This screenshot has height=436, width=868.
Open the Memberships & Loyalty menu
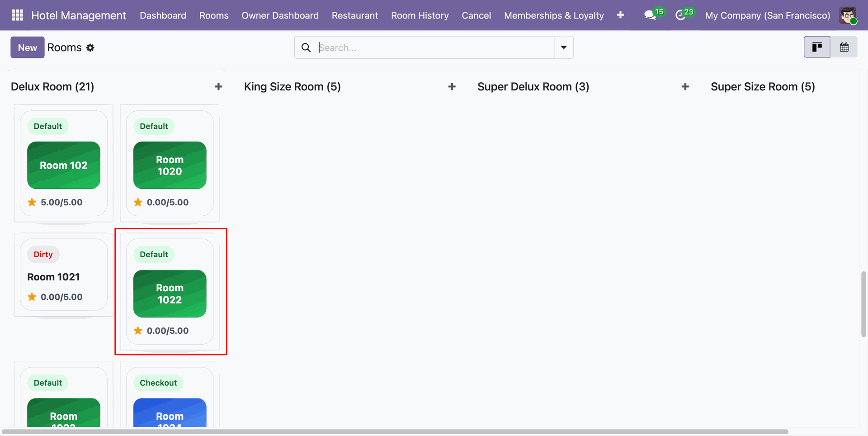[x=554, y=15]
